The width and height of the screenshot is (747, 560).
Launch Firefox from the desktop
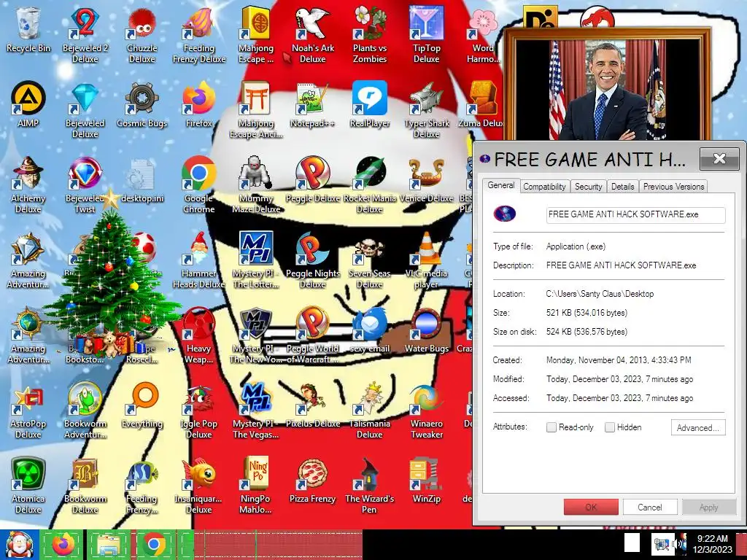click(x=198, y=104)
